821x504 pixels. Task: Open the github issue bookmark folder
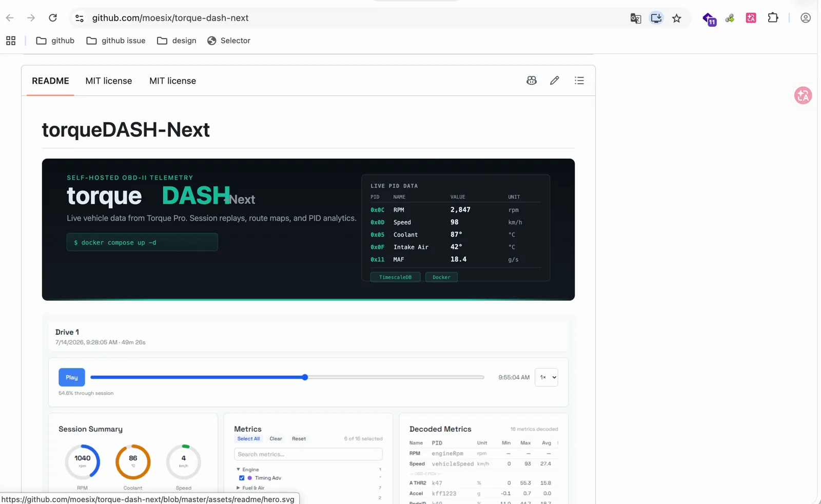pyautogui.click(x=116, y=41)
